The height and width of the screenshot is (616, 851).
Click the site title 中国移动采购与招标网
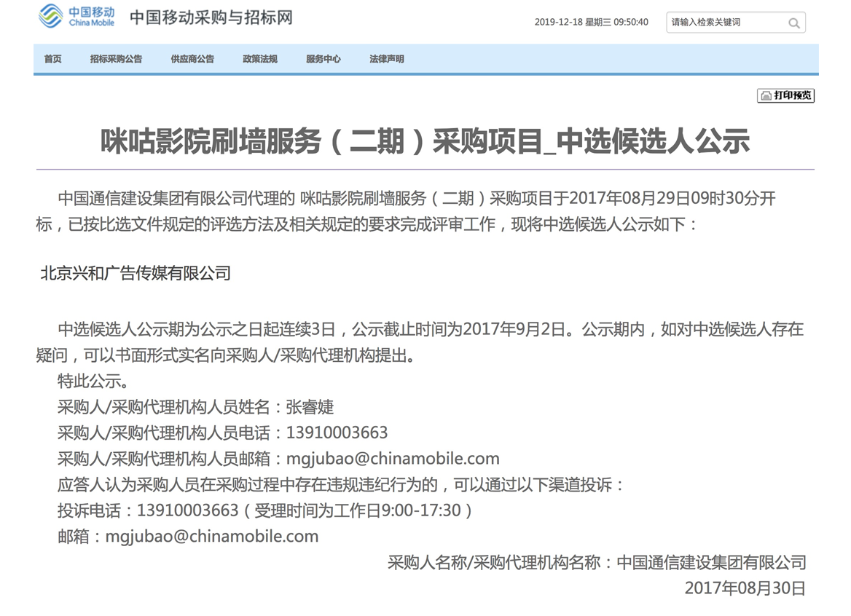(x=211, y=17)
